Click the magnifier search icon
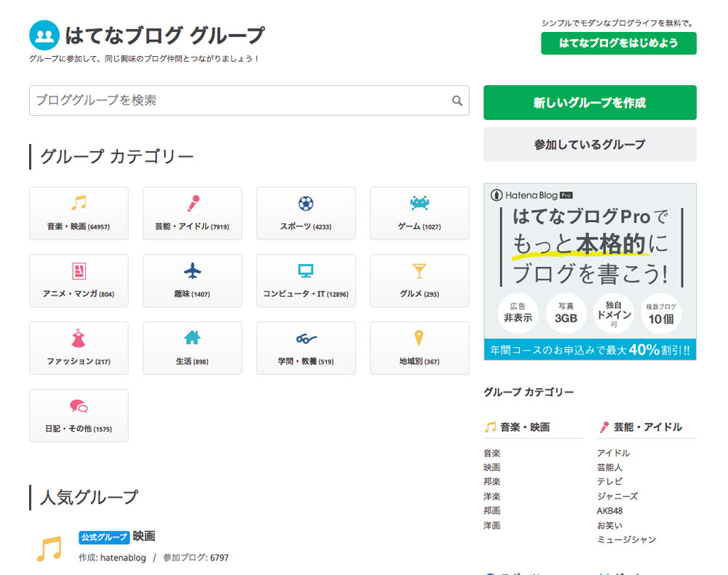This screenshot has width=728, height=575. tap(457, 100)
